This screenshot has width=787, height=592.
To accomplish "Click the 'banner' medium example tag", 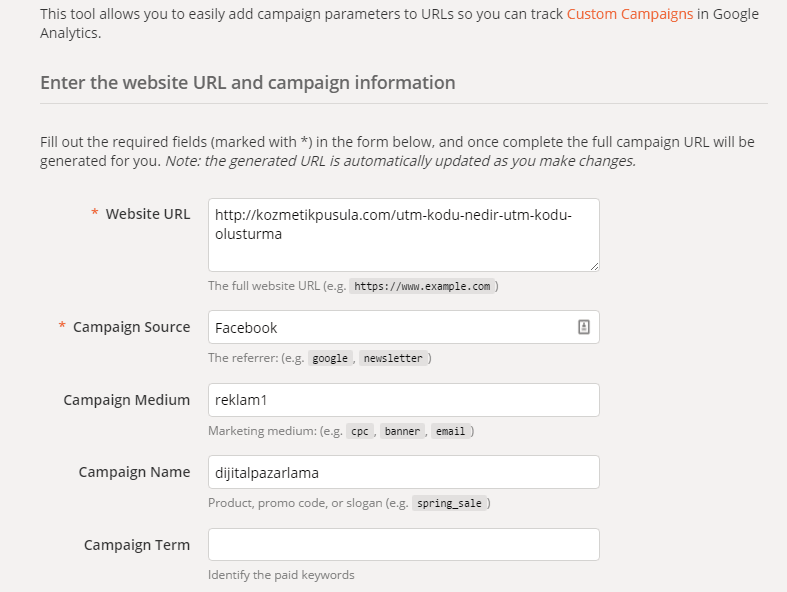I will 400,431.
